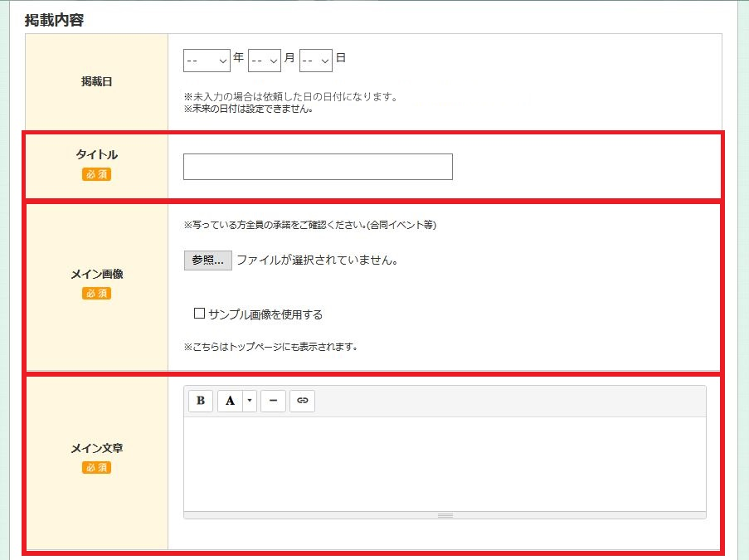Click the 掲載内容 section heading
Image resolution: width=749 pixels, height=560 pixels.
55,21
